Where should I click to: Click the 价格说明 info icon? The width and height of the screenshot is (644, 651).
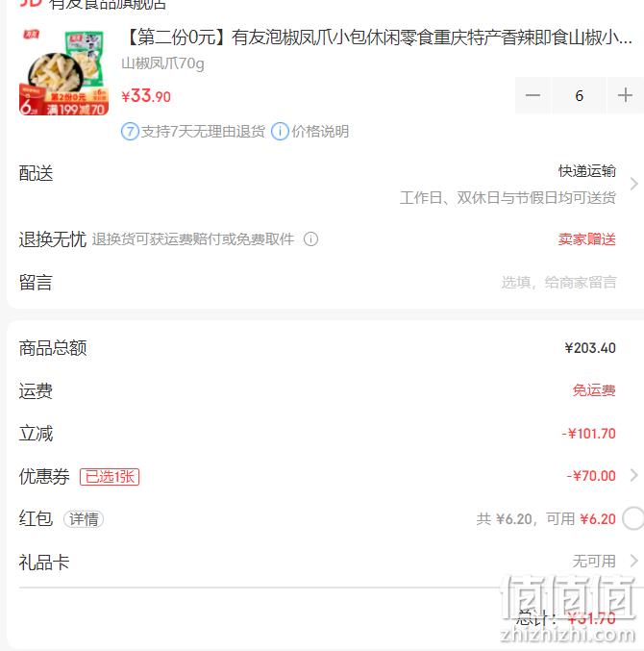[x=280, y=132]
